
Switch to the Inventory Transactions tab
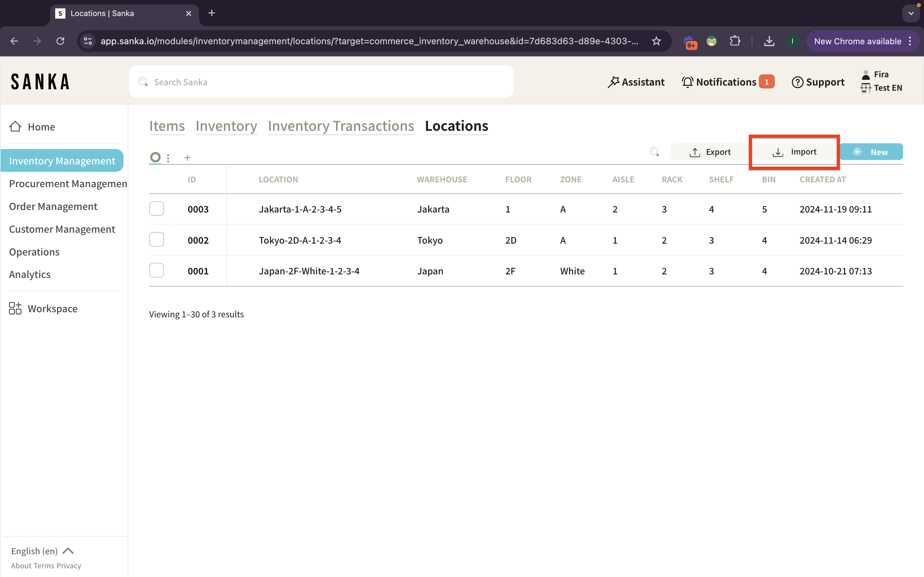tap(341, 126)
